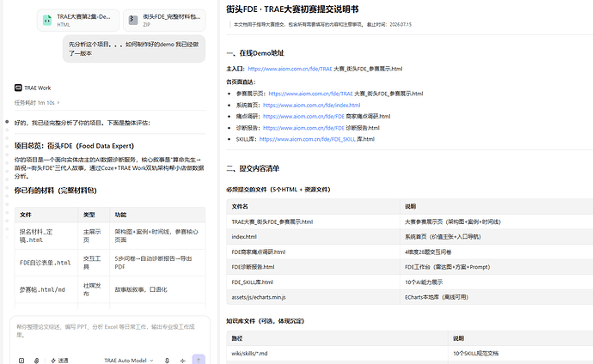Click the FDE诊断报告.html file cell

point(313,267)
